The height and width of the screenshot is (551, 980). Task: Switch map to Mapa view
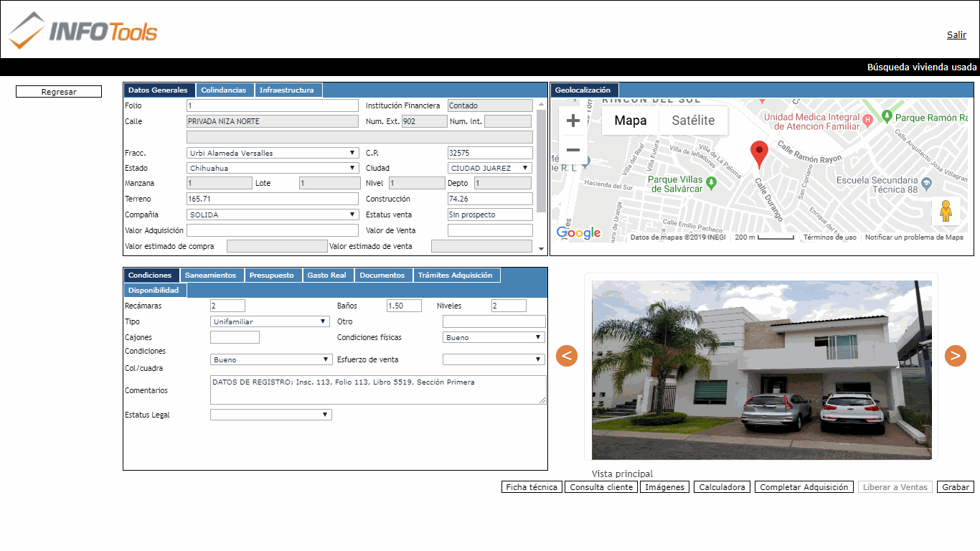tap(631, 121)
